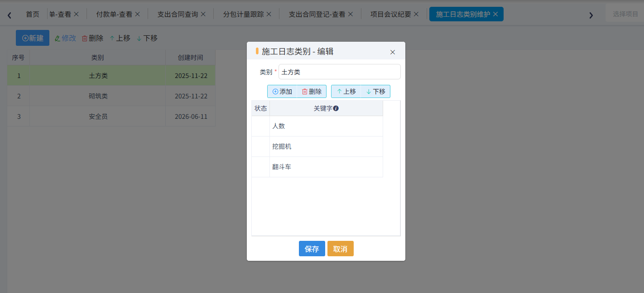The height and width of the screenshot is (293, 644).
Task: Click the info icon beside 关键字
Action: tap(336, 108)
